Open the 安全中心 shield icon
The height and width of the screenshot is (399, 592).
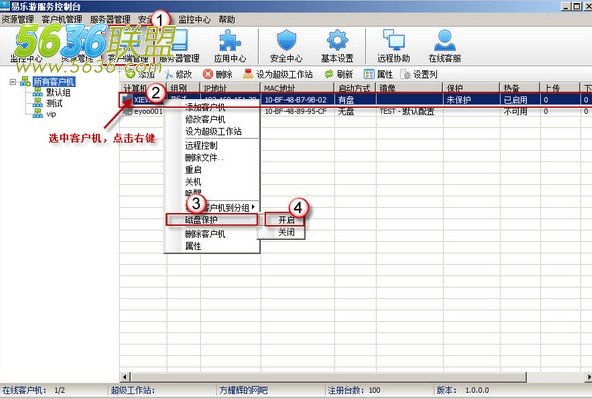[286, 46]
